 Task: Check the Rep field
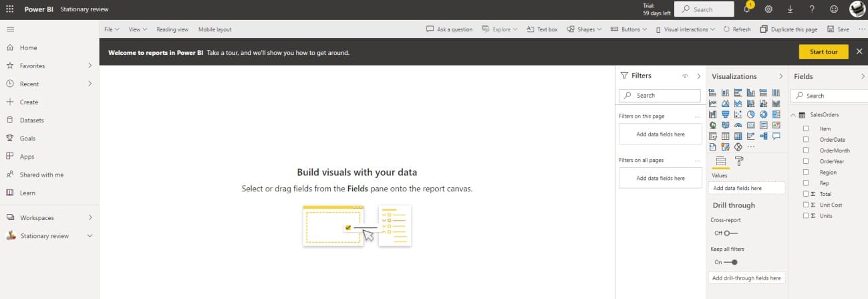coord(806,183)
